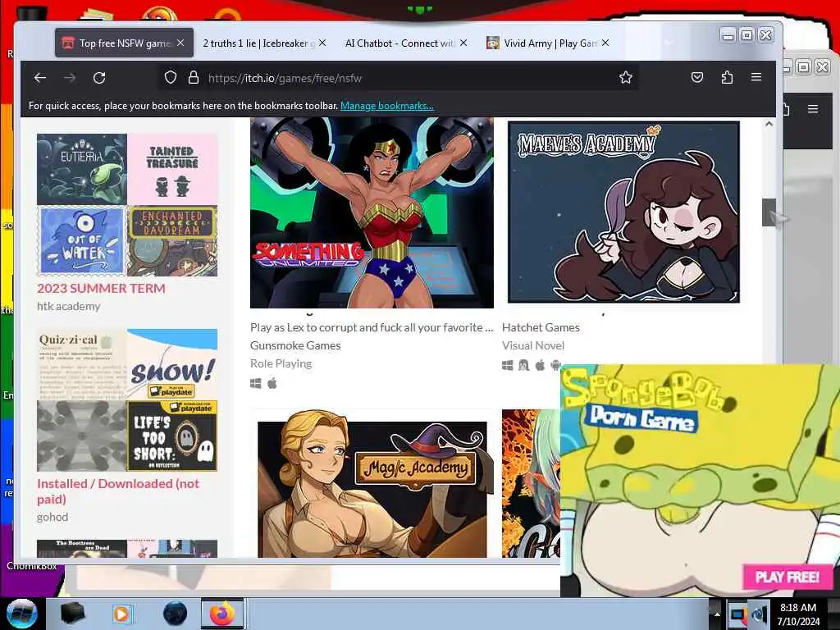Viewport: 840px width, 630px height.
Task: Open the Pocket save icon
Action: (697, 78)
